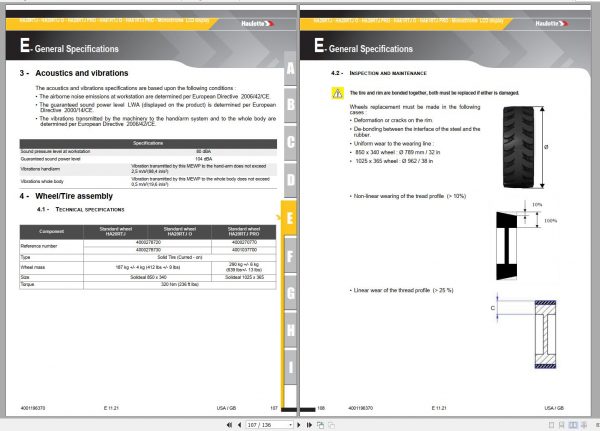Click the right page "General Specifications" title
This screenshot has height=431, width=600.
tap(371, 49)
